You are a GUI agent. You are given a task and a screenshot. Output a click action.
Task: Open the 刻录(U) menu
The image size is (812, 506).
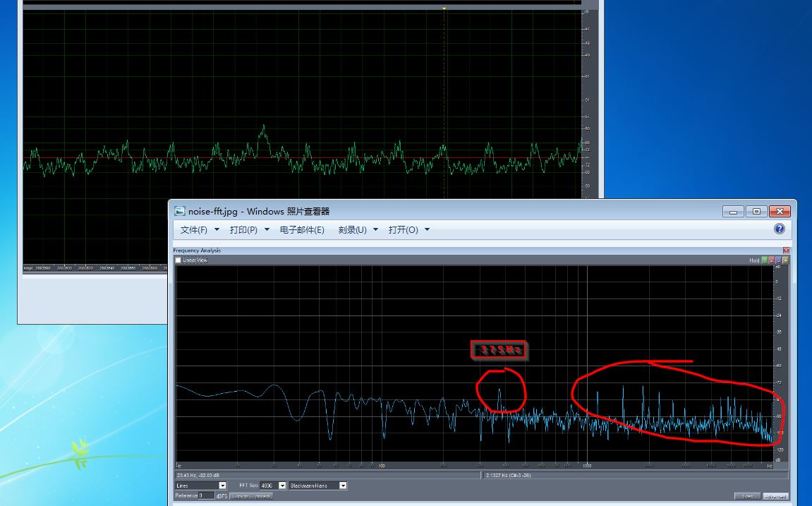pyautogui.click(x=352, y=229)
